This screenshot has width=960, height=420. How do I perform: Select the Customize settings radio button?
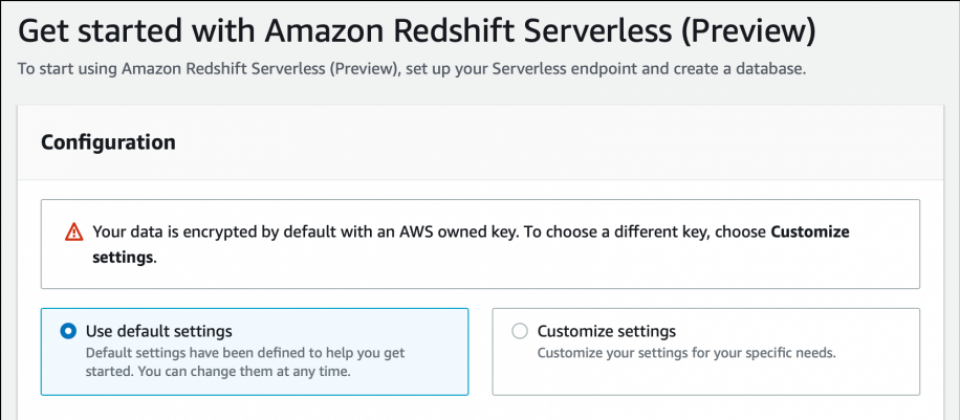(519, 332)
